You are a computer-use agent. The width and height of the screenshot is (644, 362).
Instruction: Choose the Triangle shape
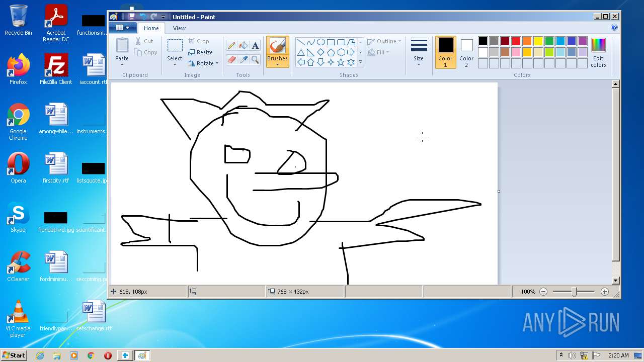[301, 52]
